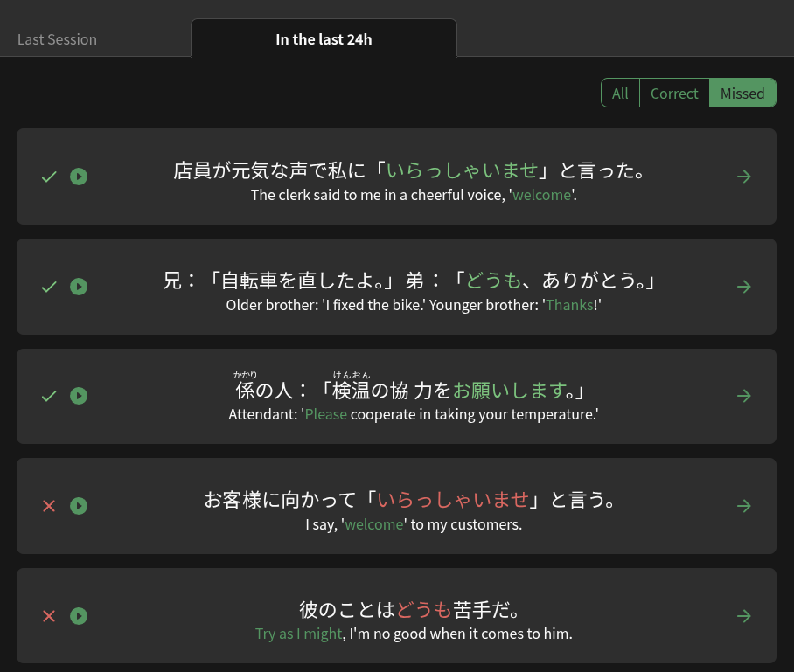This screenshot has height=672, width=794.
Task: Switch to the Last Session tab
Action: (58, 39)
